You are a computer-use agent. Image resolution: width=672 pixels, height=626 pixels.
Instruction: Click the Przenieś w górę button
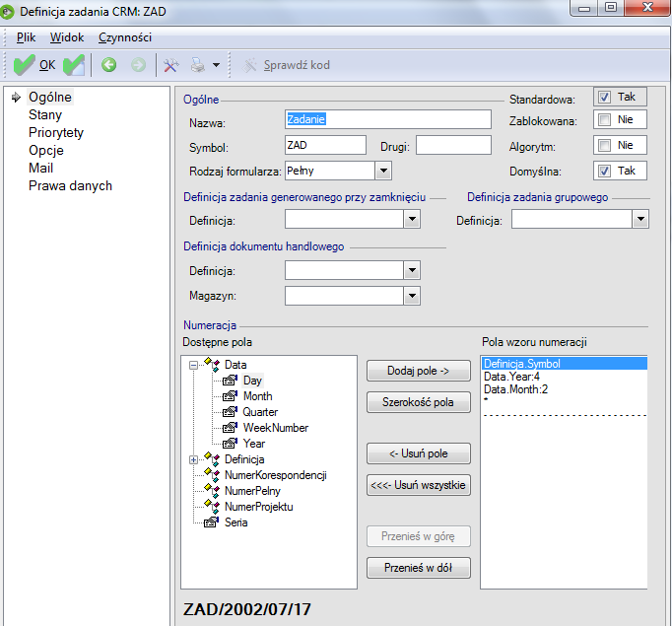tap(419, 536)
